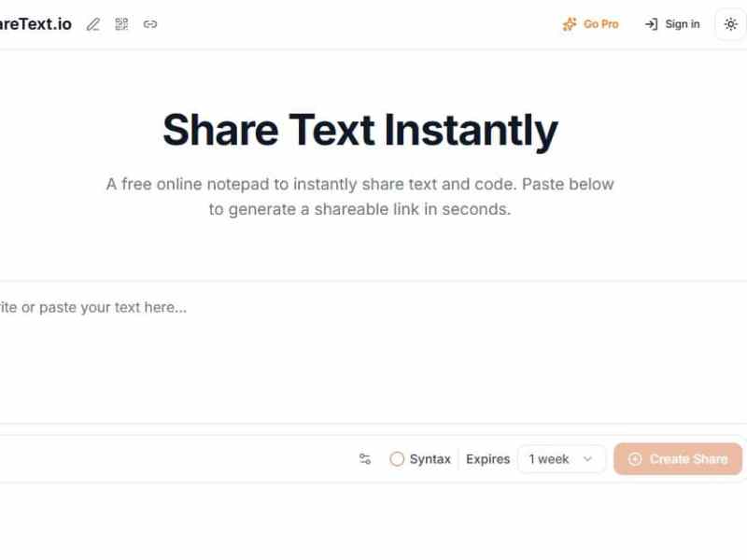Viewport: 747px width, 560px height.
Task: Click the plus icon inside Create Share
Action: point(636,458)
